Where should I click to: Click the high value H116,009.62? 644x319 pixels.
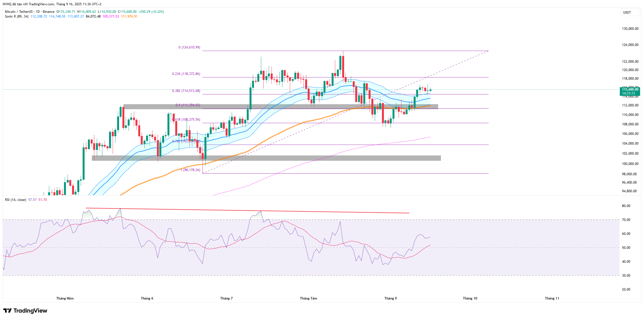(87, 12)
